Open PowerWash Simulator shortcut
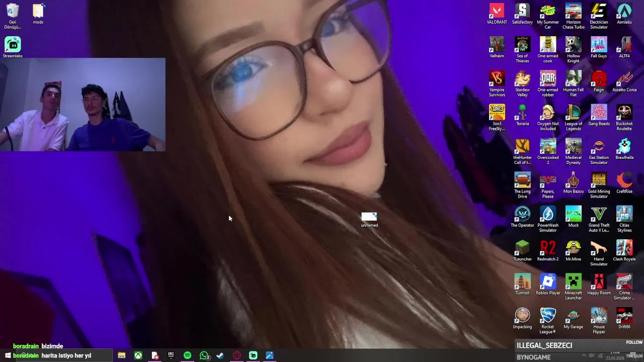This screenshot has height=362, width=644. point(548,219)
